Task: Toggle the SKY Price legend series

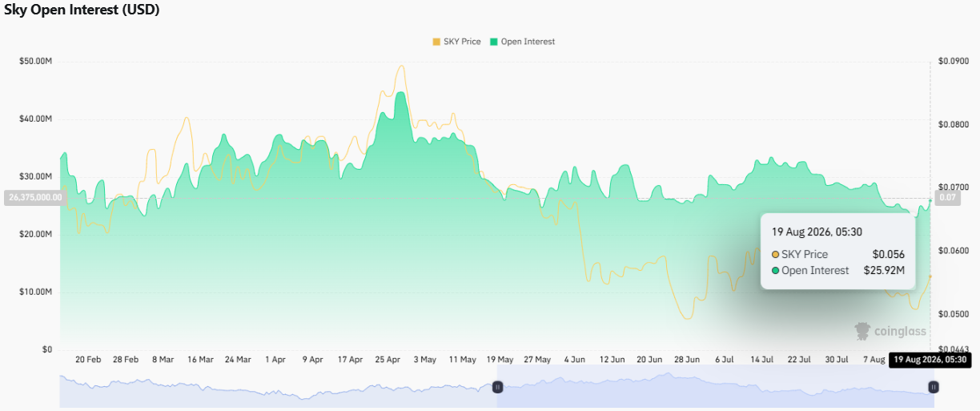Action: pos(456,42)
